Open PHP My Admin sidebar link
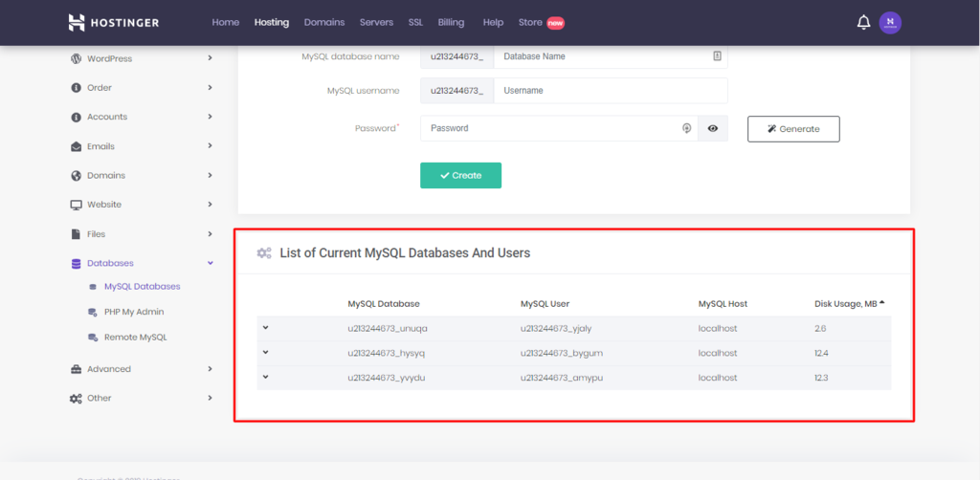Screen dimensions: 980x480 point(134,312)
